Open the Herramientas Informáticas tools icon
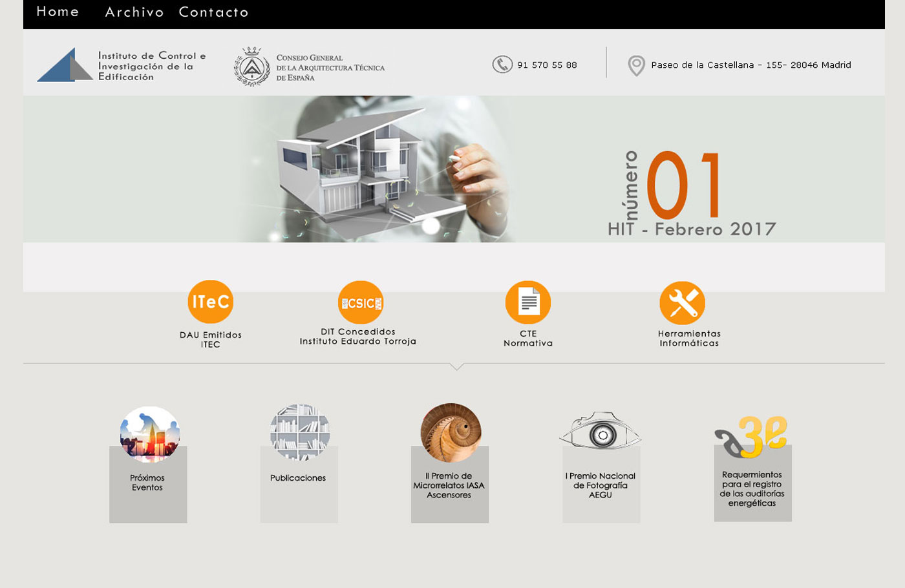The image size is (905, 588). pos(682,303)
